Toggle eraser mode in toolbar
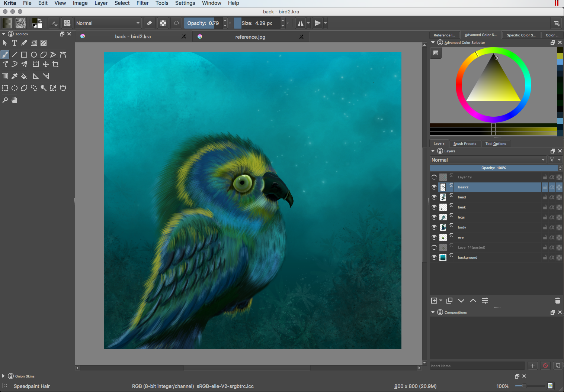 pyautogui.click(x=150, y=23)
